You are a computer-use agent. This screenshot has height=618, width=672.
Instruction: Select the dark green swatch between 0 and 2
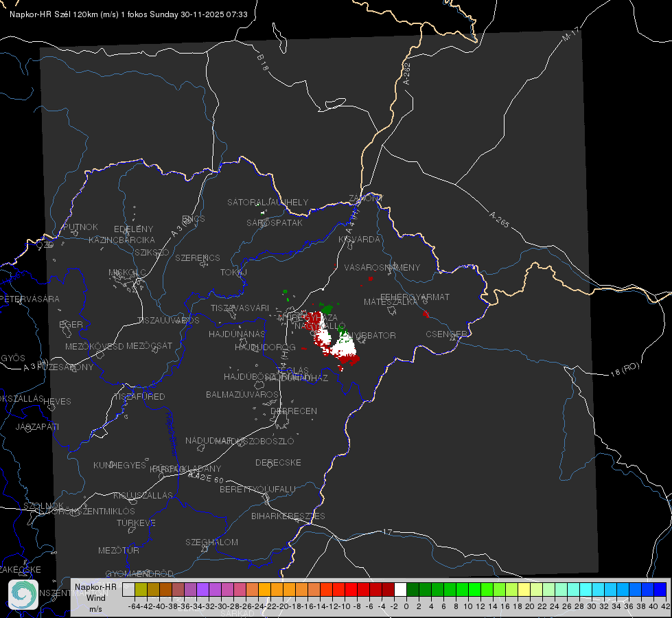(x=413, y=589)
